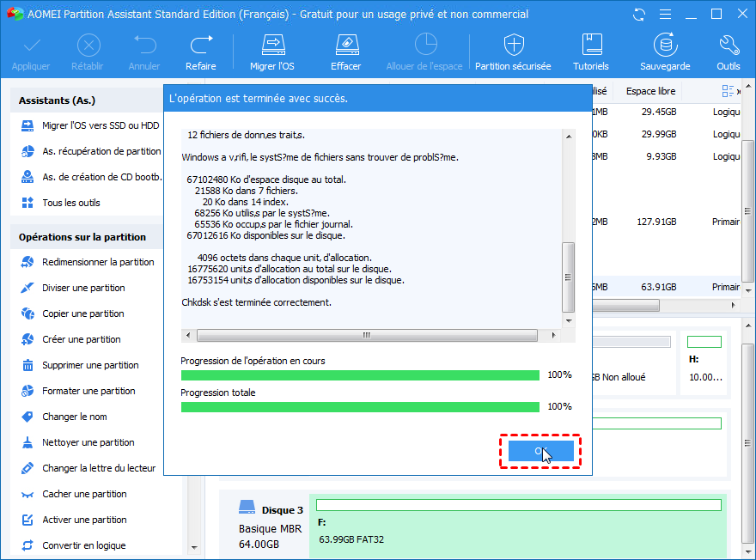Select the row with 127.91GB free

667,222
